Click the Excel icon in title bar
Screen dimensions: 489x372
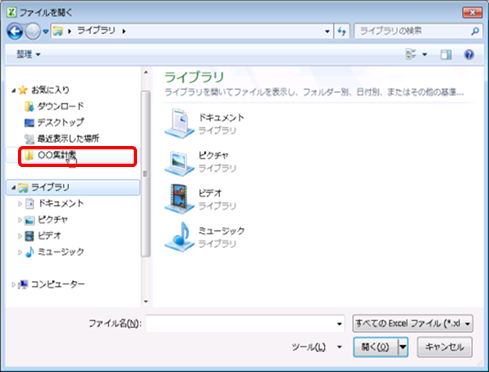[x=11, y=12]
